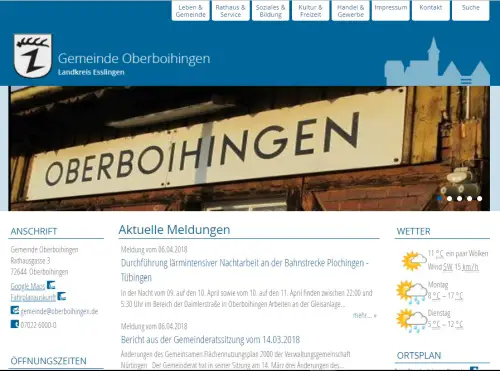Click the ÖFFNUNGSZEITEN section heading
Screen dimensions: 500x371
[x=49, y=361]
